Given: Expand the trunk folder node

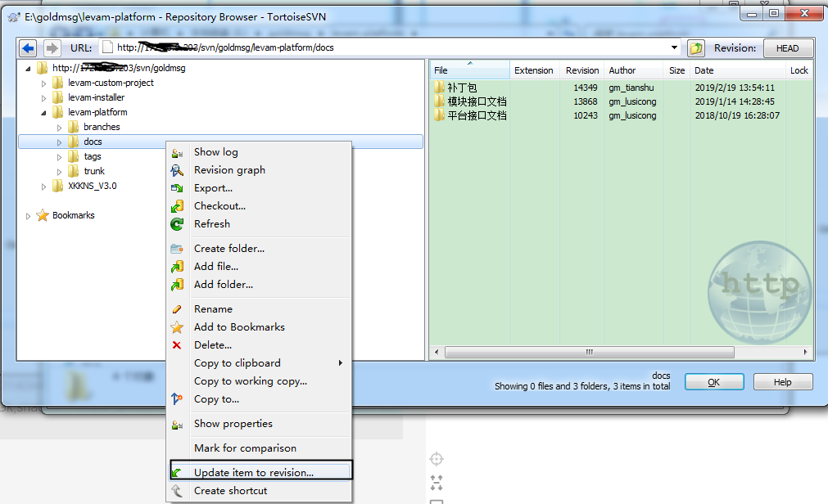Looking at the screenshot, I should coord(59,172).
